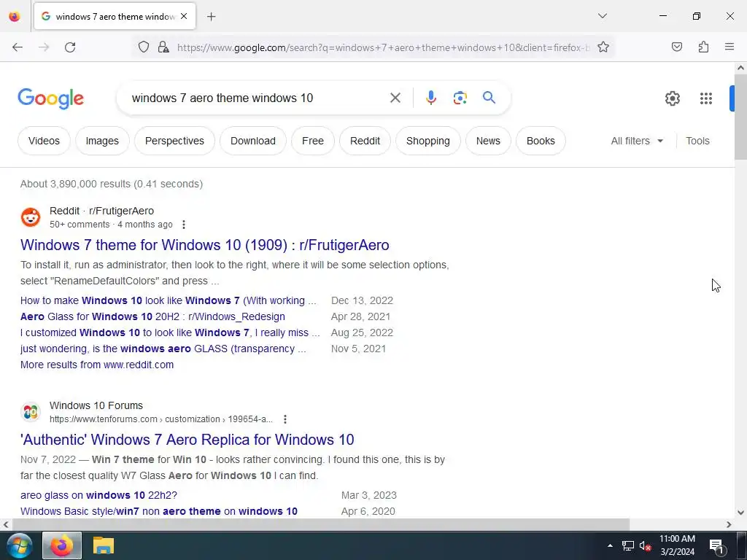
Task: Reload the page with the refresh icon
Action: [x=70, y=47]
